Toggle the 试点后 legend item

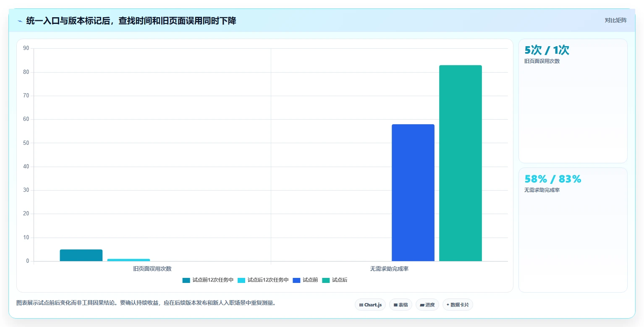[335, 280]
